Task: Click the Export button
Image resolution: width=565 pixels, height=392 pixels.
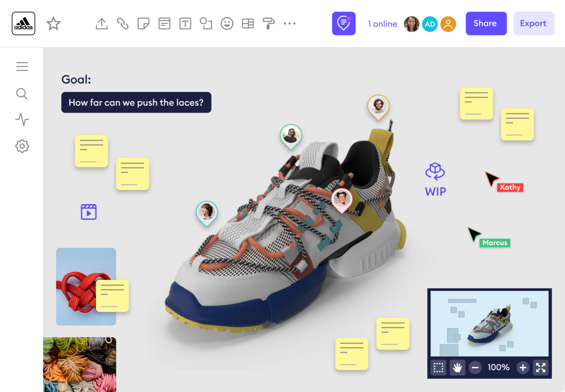Action: click(x=534, y=24)
